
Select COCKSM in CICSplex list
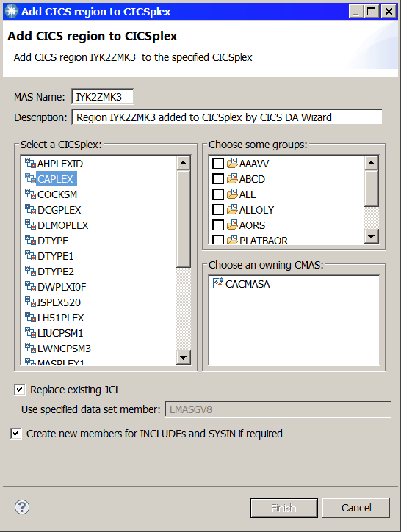[x=57, y=194]
